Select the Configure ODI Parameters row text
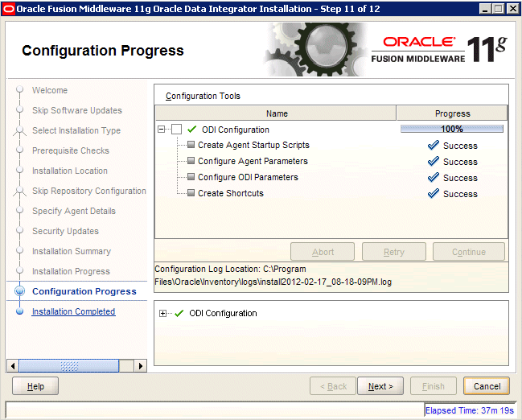 click(248, 177)
